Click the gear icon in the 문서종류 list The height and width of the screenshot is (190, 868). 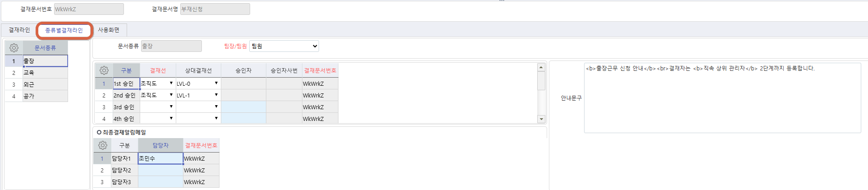coord(14,48)
